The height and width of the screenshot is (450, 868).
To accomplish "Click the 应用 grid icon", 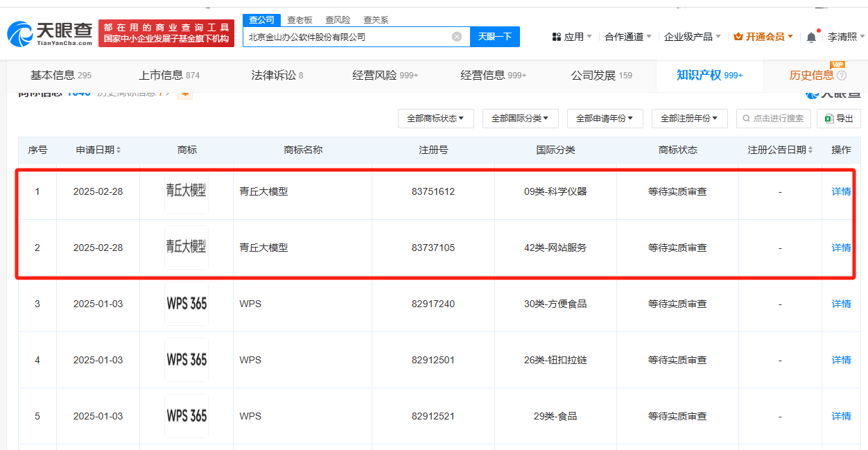I will pos(556,37).
